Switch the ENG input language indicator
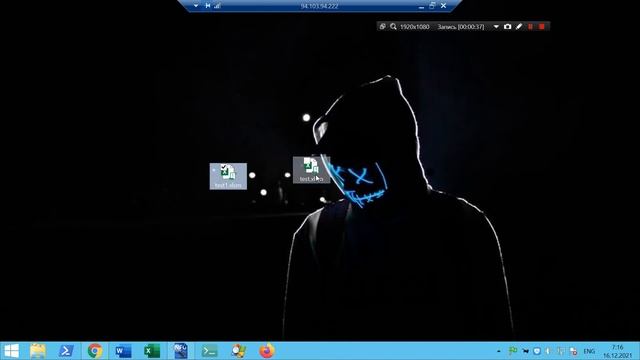Viewport: 640px width, 360px height. (x=589, y=351)
